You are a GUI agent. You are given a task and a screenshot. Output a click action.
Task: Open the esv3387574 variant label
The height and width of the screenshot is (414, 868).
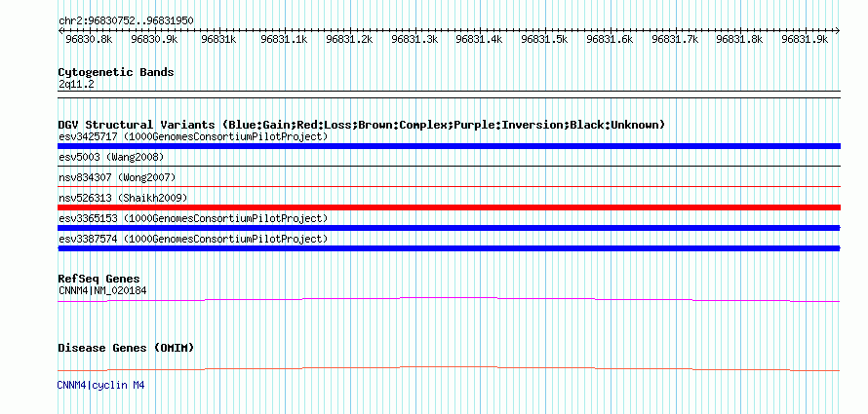[x=193, y=239]
